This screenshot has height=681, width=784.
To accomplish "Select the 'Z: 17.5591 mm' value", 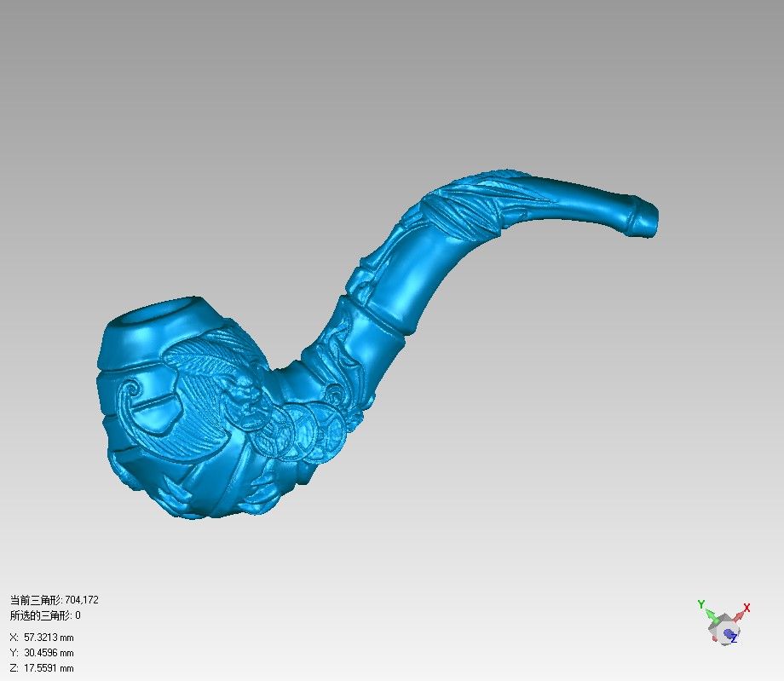I will (42, 668).
